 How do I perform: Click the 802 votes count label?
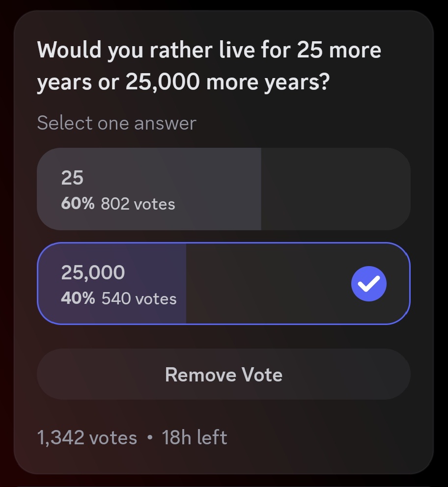[138, 204]
